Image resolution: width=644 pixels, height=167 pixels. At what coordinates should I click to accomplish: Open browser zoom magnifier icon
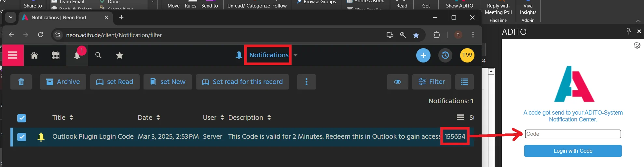(x=403, y=35)
